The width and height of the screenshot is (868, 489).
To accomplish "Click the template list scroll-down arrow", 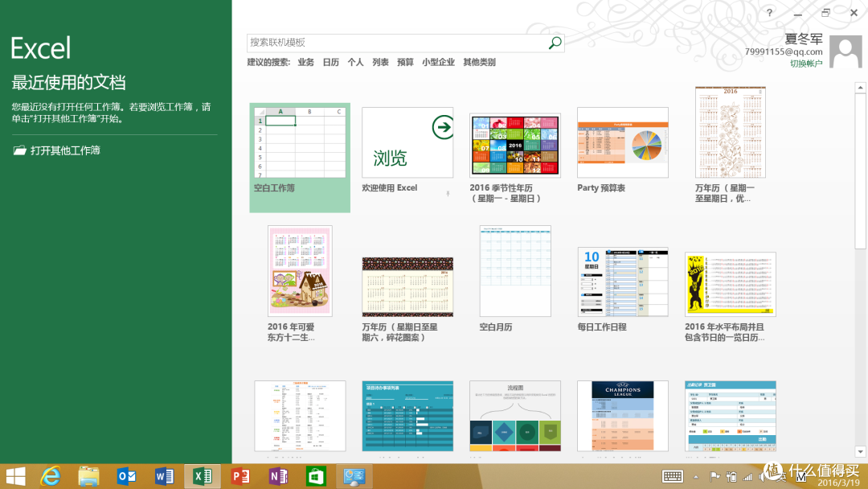I will (x=860, y=452).
